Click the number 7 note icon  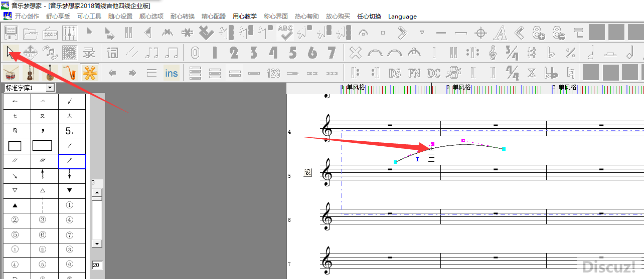332,52
